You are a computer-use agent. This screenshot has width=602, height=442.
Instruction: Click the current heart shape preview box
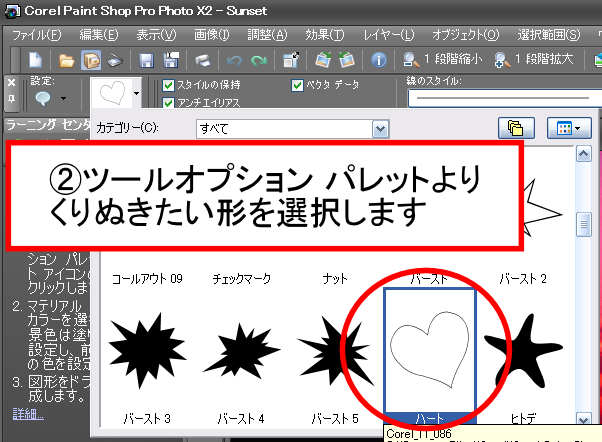point(111,93)
